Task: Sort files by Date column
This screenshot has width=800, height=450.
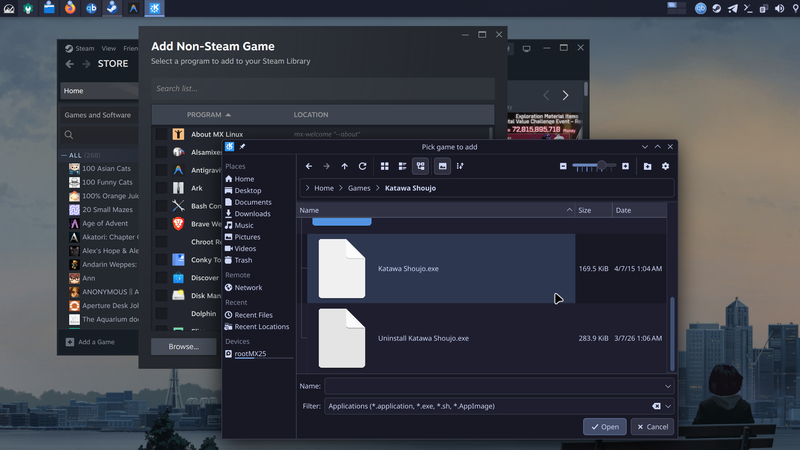Action: (639, 210)
